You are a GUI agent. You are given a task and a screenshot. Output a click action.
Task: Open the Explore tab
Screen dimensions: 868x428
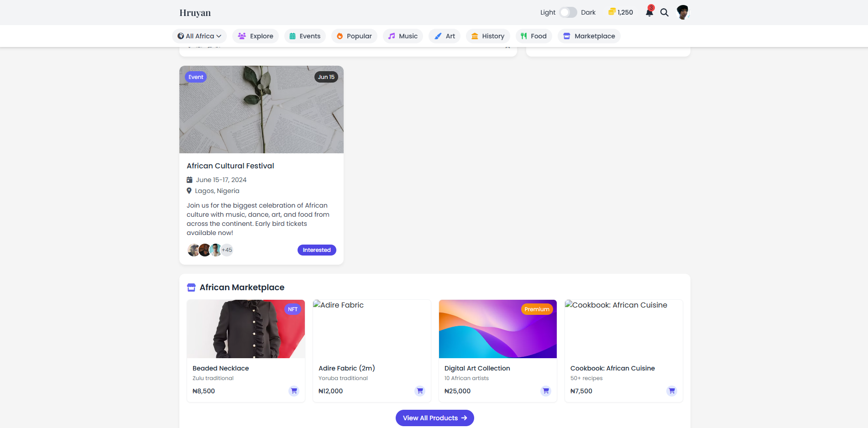tap(256, 36)
